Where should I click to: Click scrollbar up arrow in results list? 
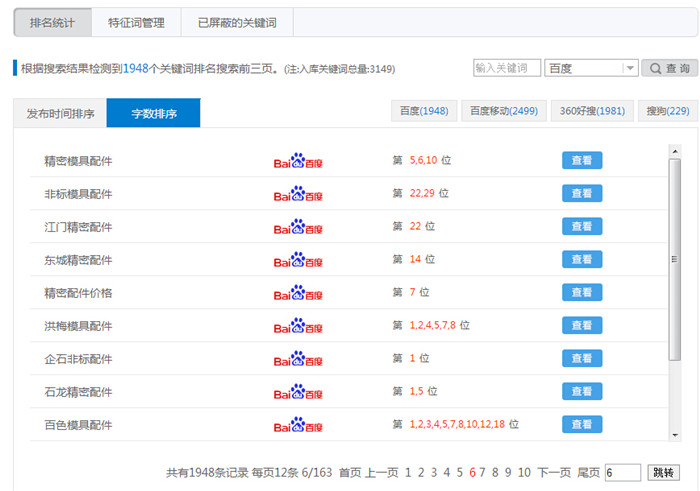(675, 152)
